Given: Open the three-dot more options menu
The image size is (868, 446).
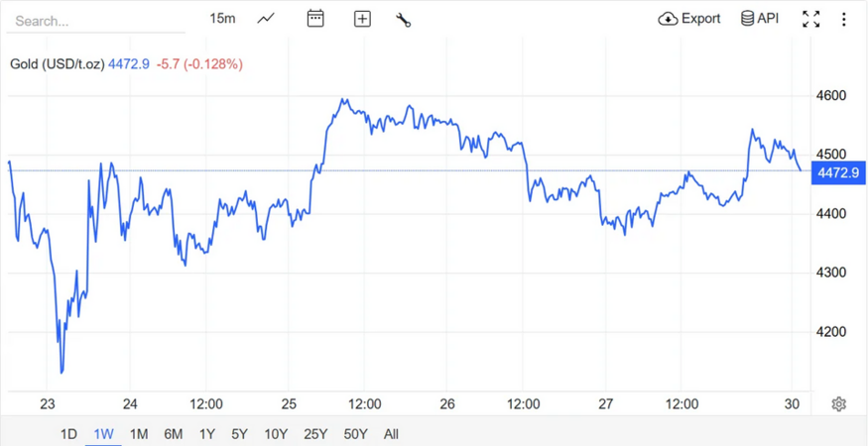Looking at the screenshot, I should coord(844,19).
